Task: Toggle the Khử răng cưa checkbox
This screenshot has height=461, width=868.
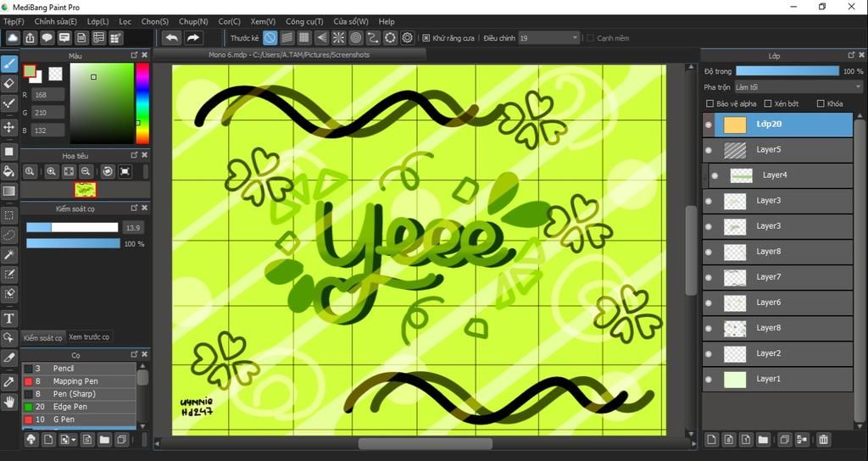Action: (x=426, y=38)
